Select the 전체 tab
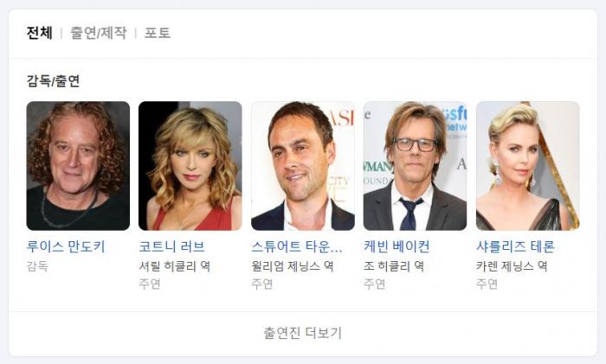 click(x=40, y=33)
